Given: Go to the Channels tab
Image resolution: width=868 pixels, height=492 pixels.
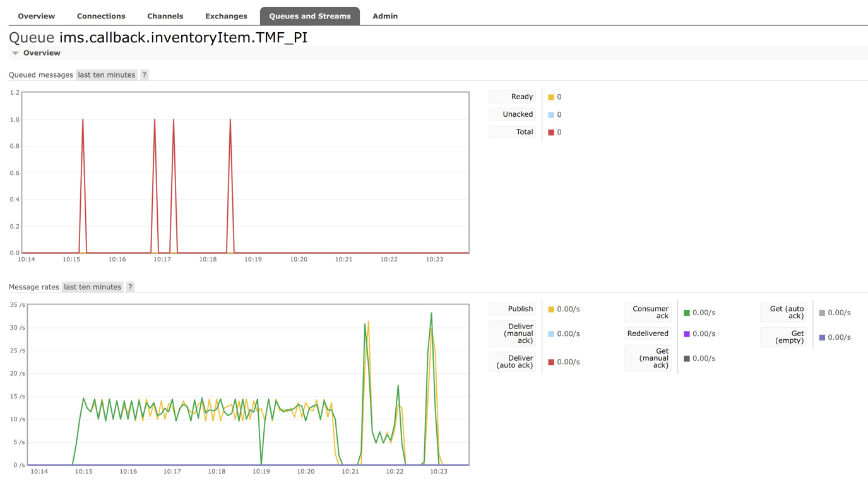Looking at the screenshot, I should point(165,16).
